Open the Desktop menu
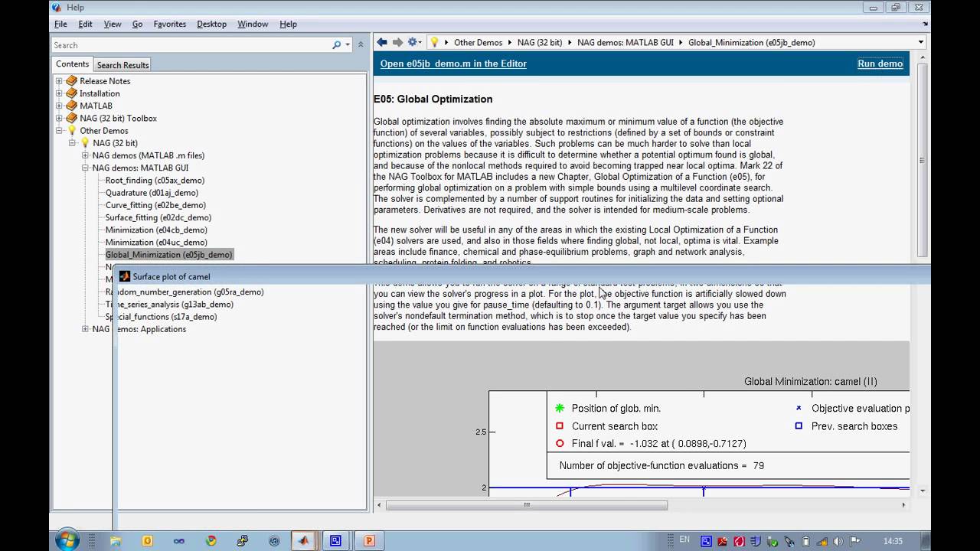Image resolution: width=980 pixels, height=551 pixels. (x=211, y=24)
